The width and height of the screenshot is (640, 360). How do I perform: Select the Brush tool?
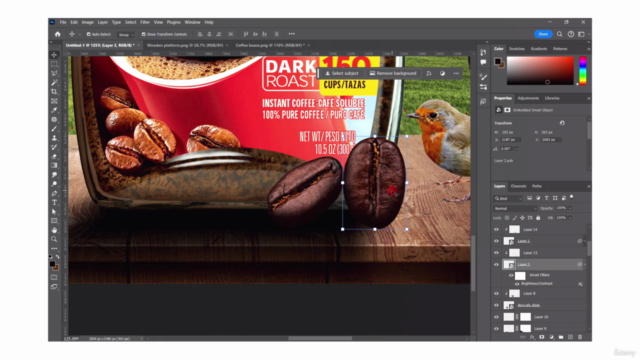tap(54, 129)
